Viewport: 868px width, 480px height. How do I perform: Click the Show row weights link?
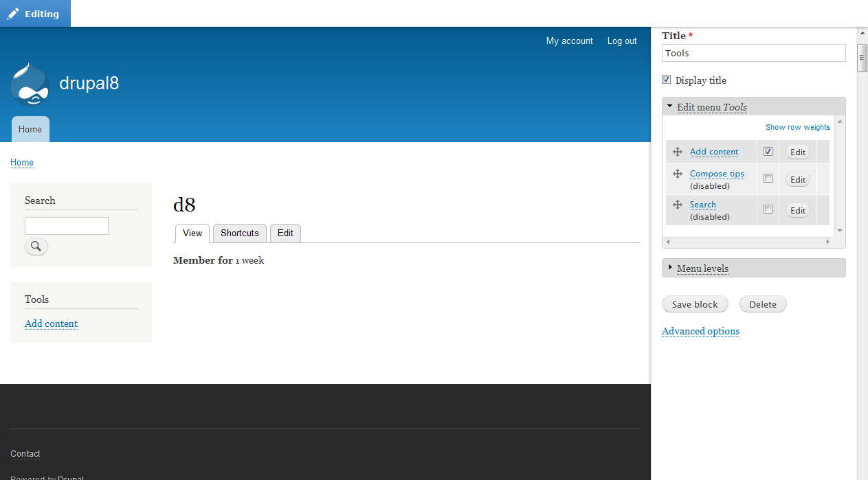click(797, 127)
